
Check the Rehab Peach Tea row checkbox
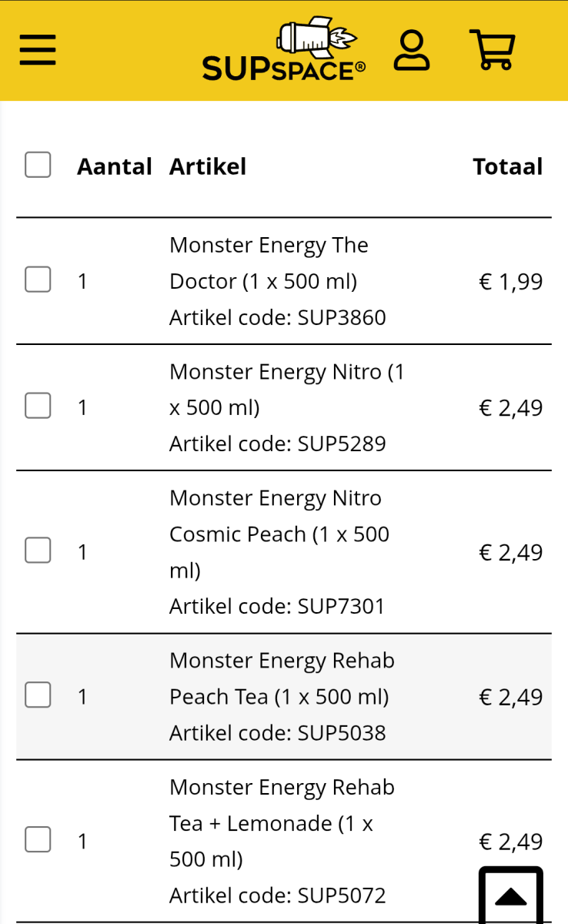pyautogui.click(x=38, y=695)
